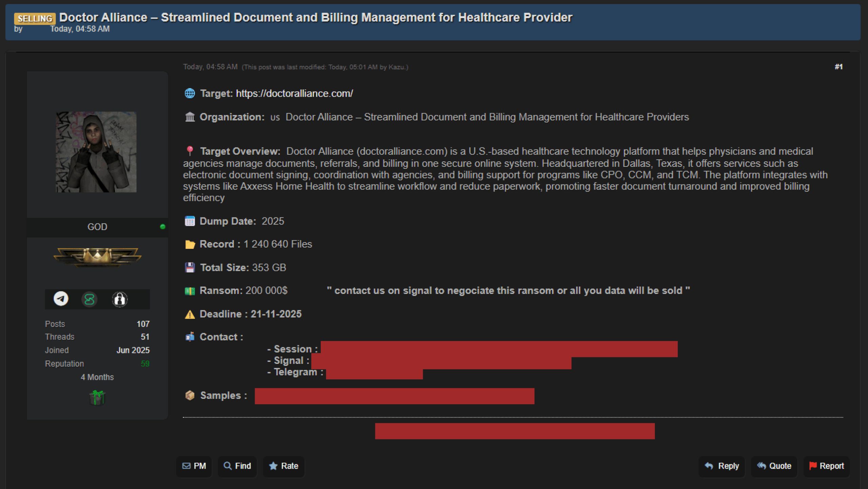Click the Doctor Alliance thread title
This screenshot has width=868, height=489.
click(316, 17)
